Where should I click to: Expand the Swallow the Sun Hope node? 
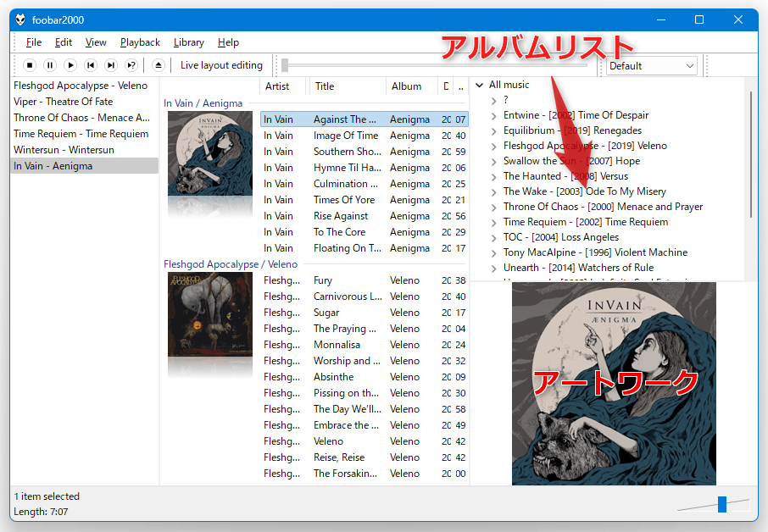tap(493, 161)
